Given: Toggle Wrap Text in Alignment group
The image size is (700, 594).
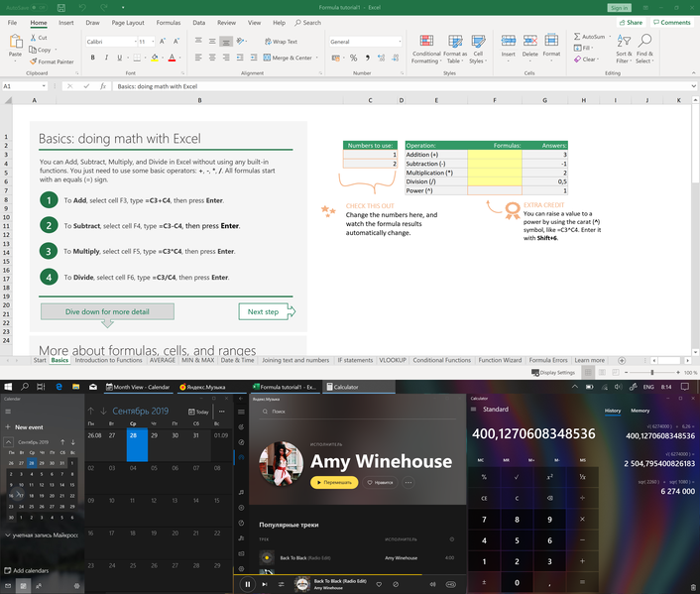Looking at the screenshot, I should point(281,42).
